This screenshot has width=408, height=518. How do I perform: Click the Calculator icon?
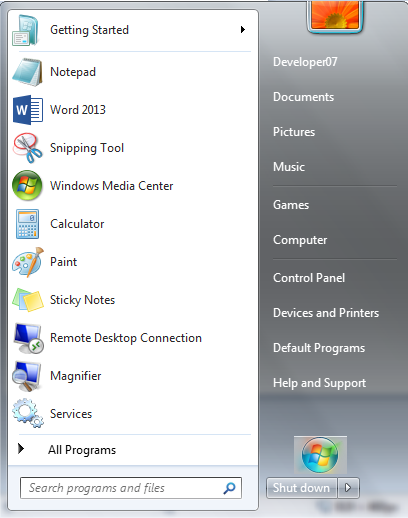(x=27, y=224)
